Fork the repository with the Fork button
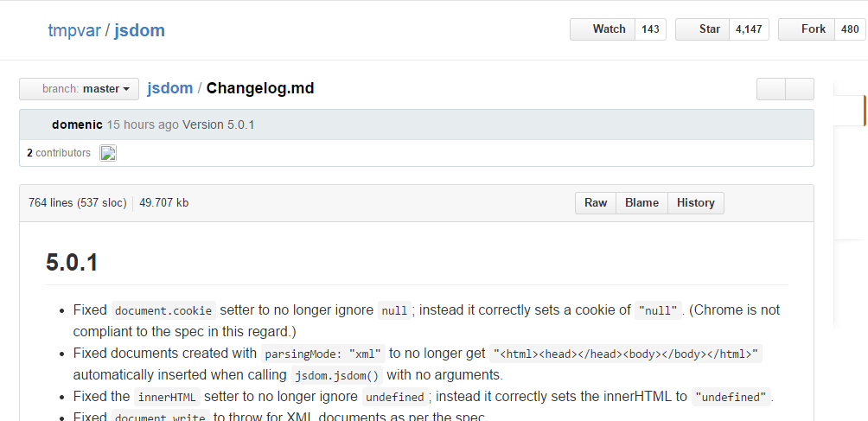 (x=807, y=29)
